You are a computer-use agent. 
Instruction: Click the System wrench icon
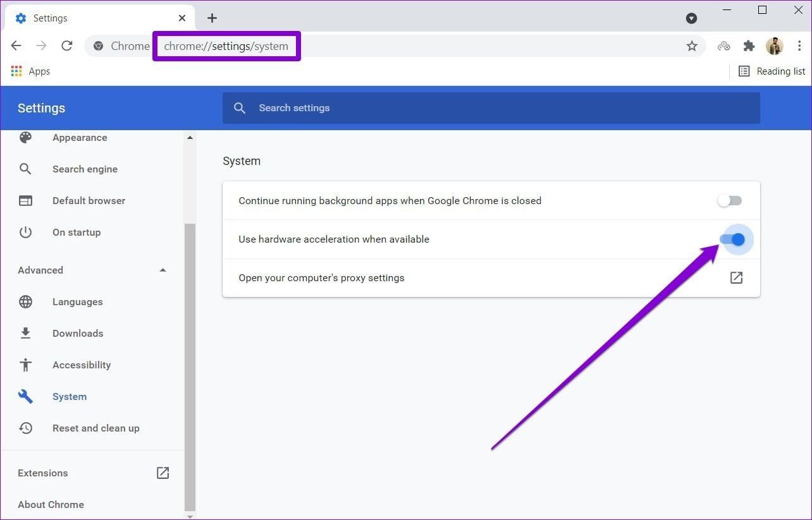point(25,397)
